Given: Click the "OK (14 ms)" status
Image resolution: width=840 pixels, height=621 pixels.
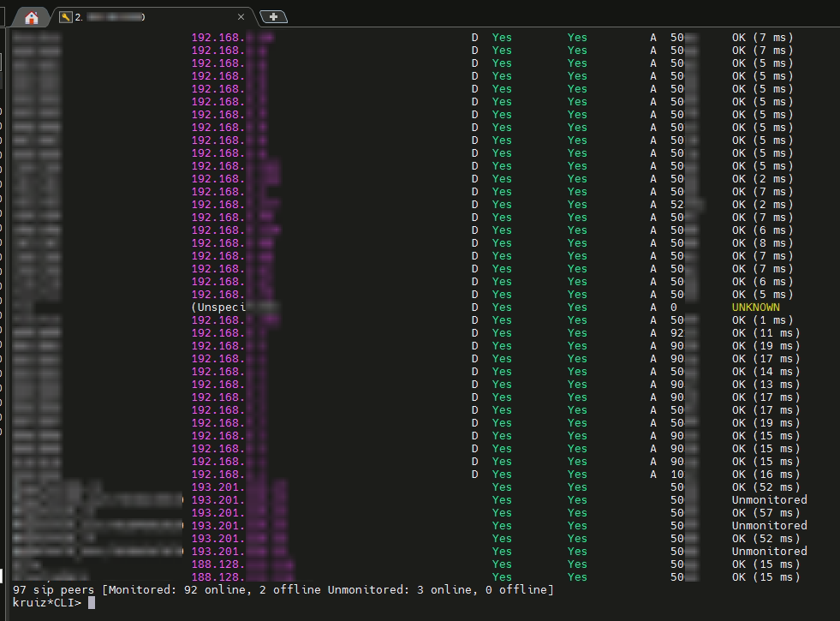Looking at the screenshot, I should tap(766, 372).
